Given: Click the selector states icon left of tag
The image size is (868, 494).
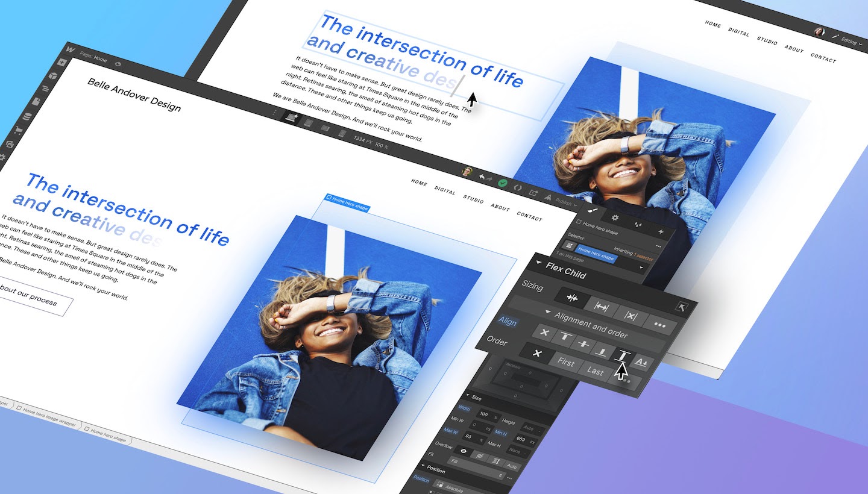Looking at the screenshot, I should point(569,245).
